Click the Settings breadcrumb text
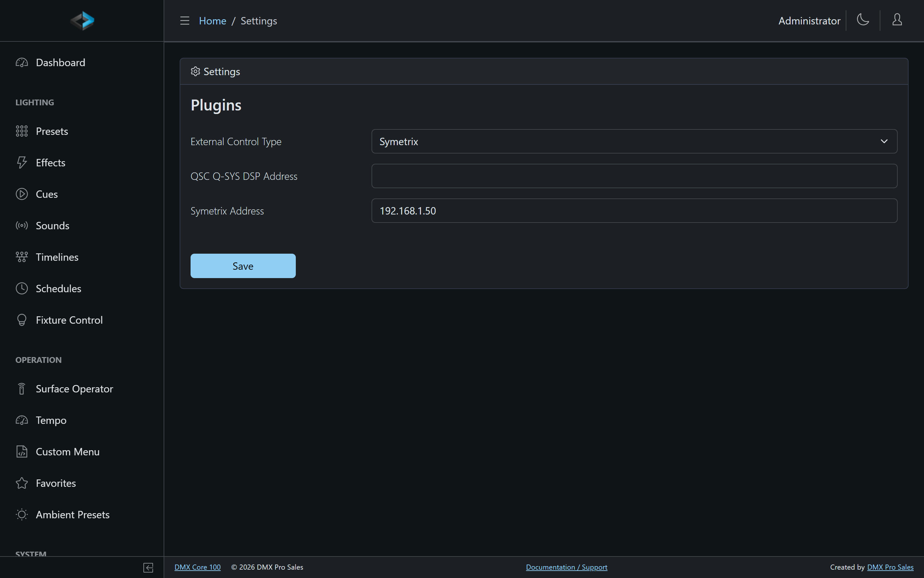 [259, 21]
